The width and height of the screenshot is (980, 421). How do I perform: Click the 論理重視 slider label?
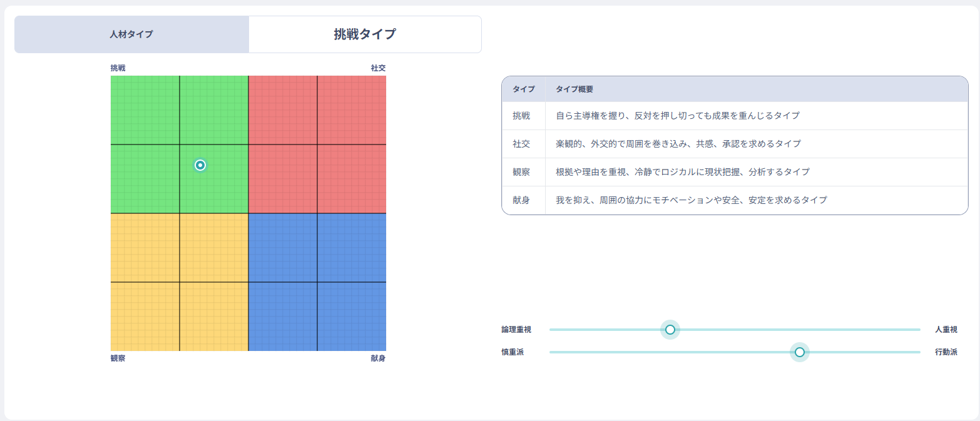pyautogui.click(x=516, y=330)
